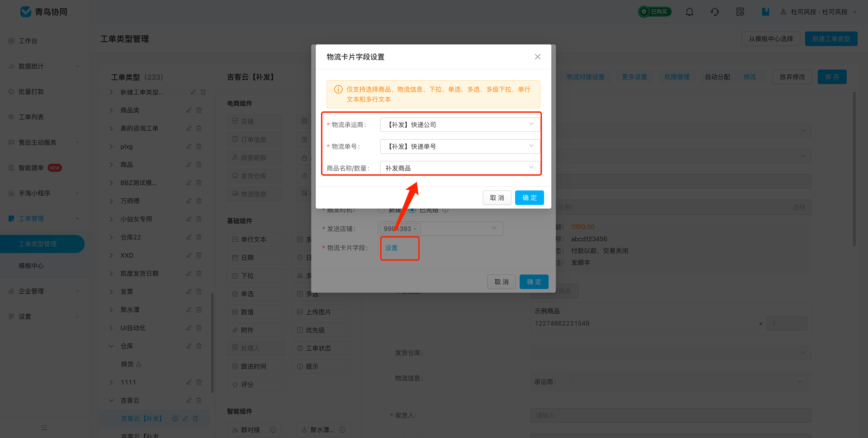This screenshot has height=438, width=868.
Task: Open the notification bell icon
Action: [690, 12]
